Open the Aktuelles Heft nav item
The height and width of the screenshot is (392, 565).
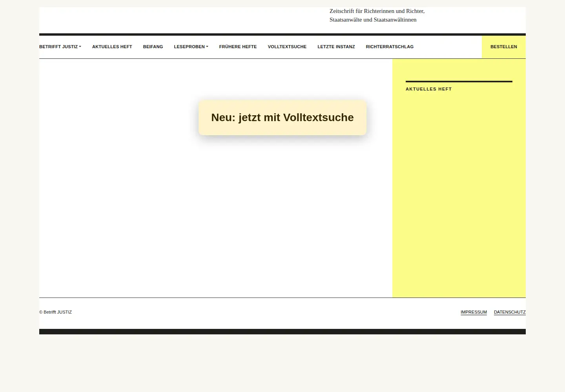112,47
